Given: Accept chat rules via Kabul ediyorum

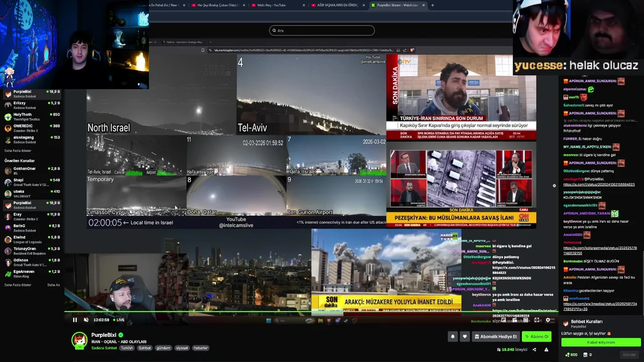Looking at the screenshot, I should point(601,342).
